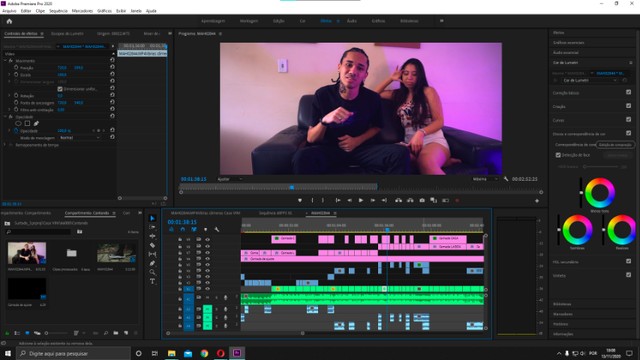Select the Type tool (T)
The width and height of the screenshot is (640, 360).
click(152, 281)
